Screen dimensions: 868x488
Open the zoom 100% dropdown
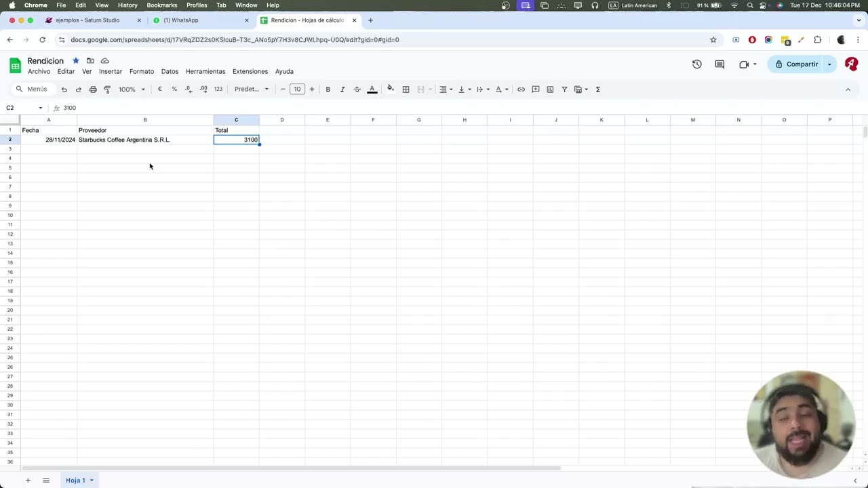click(132, 89)
